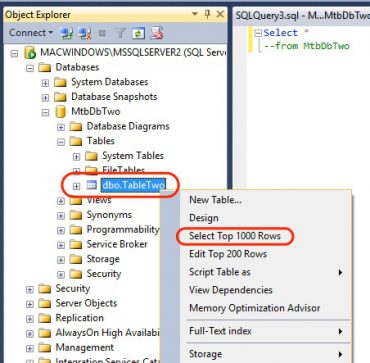
Task: Select the MACWINDOWS\MSSQLSERVER2 server row
Action: [133, 53]
